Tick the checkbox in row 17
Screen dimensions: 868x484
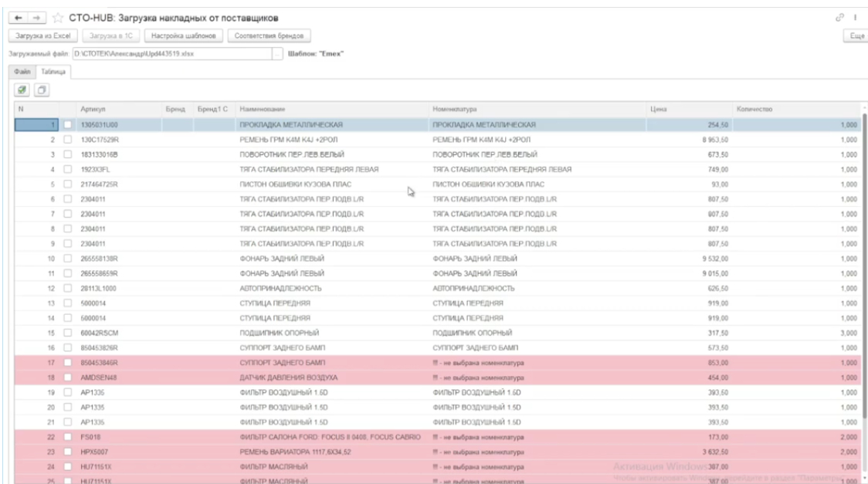67,363
